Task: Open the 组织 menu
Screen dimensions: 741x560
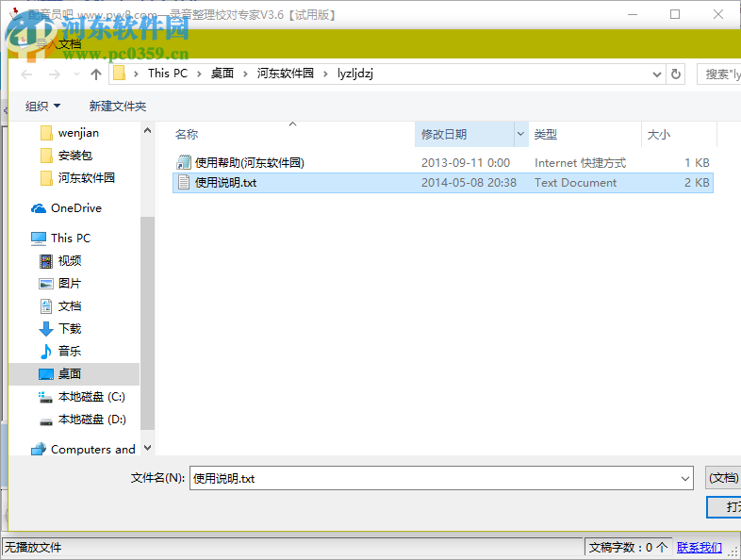Action: point(42,106)
